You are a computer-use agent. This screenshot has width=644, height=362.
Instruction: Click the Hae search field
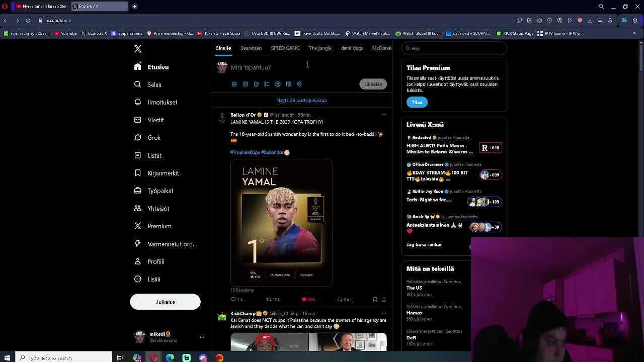click(x=454, y=48)
